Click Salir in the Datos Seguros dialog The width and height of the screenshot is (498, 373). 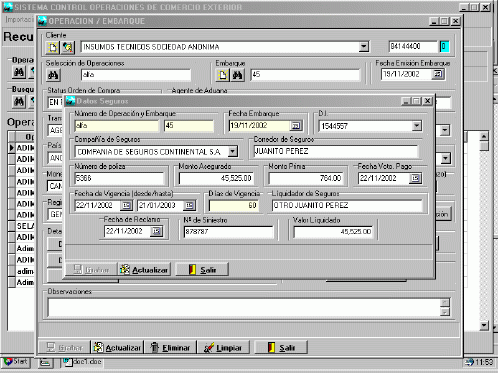202,269
